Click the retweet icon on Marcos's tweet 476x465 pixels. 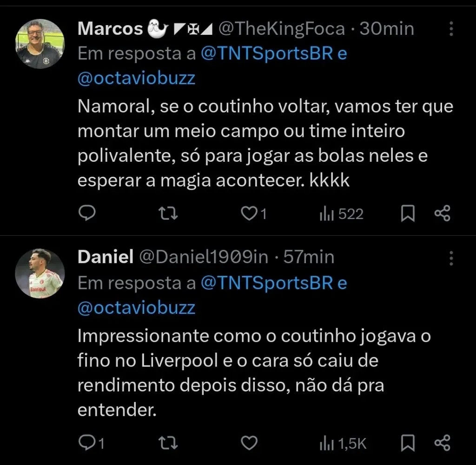(167, 213)
